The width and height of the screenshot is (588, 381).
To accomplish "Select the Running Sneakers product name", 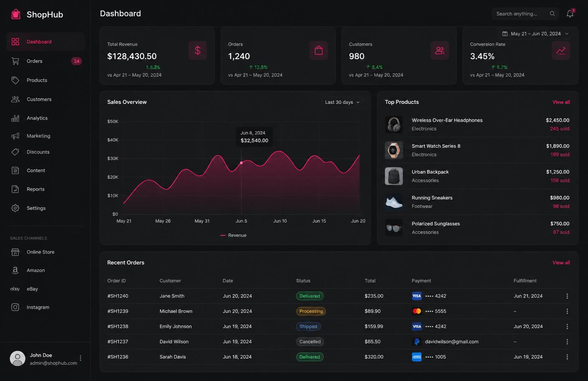I will pos(432,198).
